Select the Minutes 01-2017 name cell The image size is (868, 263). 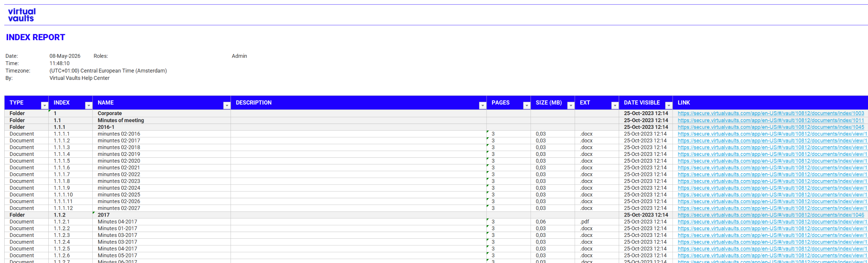pyautogui.click(x=161, y=228)
